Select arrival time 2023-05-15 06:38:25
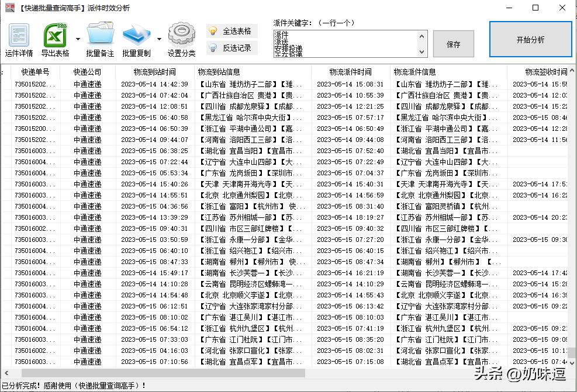The image size is (577, 392). [154, 151]
